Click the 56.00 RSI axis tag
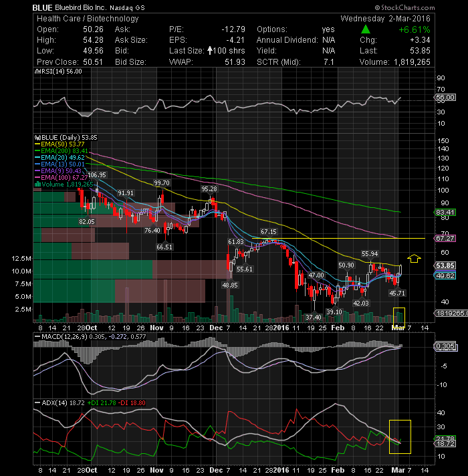This screenshot has height=476, width=468. [445, 98]
